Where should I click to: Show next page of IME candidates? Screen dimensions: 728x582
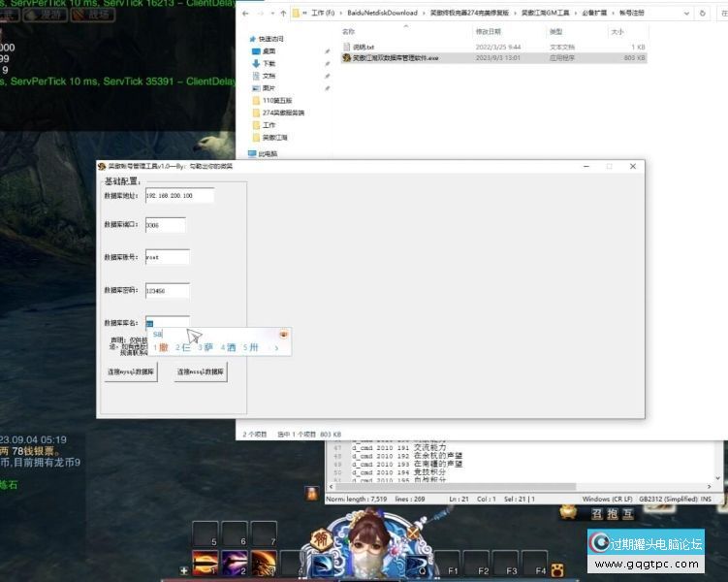pos(276,348)
